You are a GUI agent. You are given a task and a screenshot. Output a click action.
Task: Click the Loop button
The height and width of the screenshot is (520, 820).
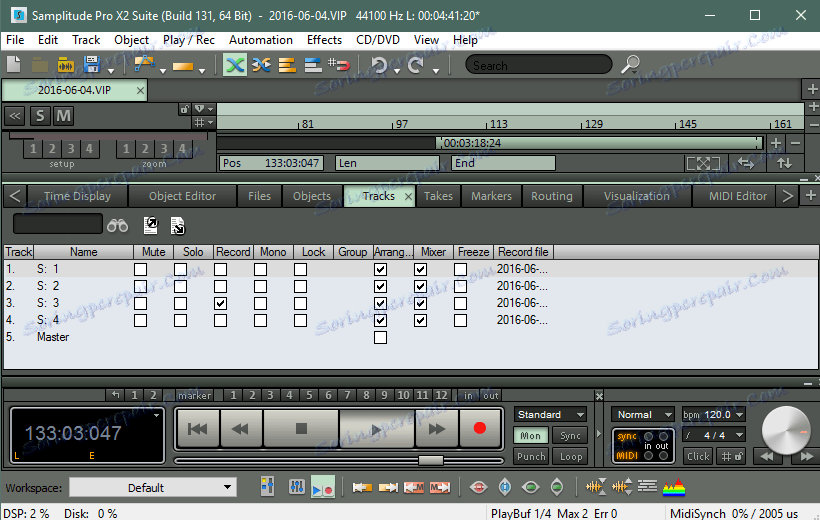(571, 456)
